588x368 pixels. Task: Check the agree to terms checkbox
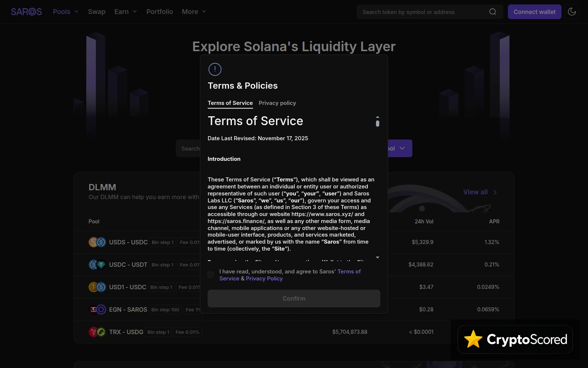211,275
